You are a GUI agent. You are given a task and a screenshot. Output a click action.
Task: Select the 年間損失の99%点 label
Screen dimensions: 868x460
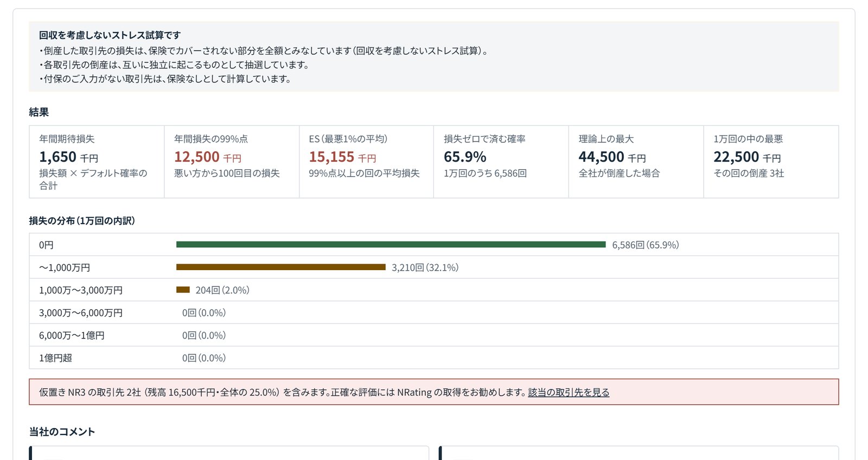click(211, 139)
